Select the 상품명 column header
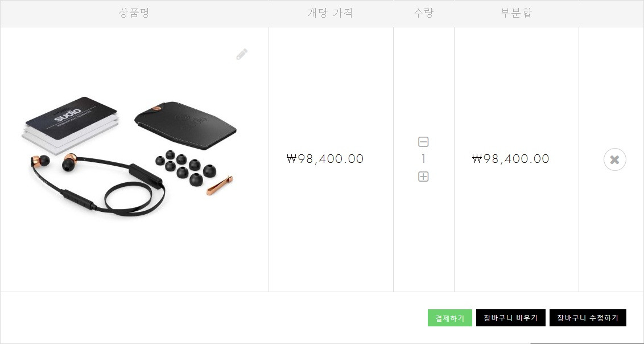This screenshot has height=344, width=644. click(134, 13)
